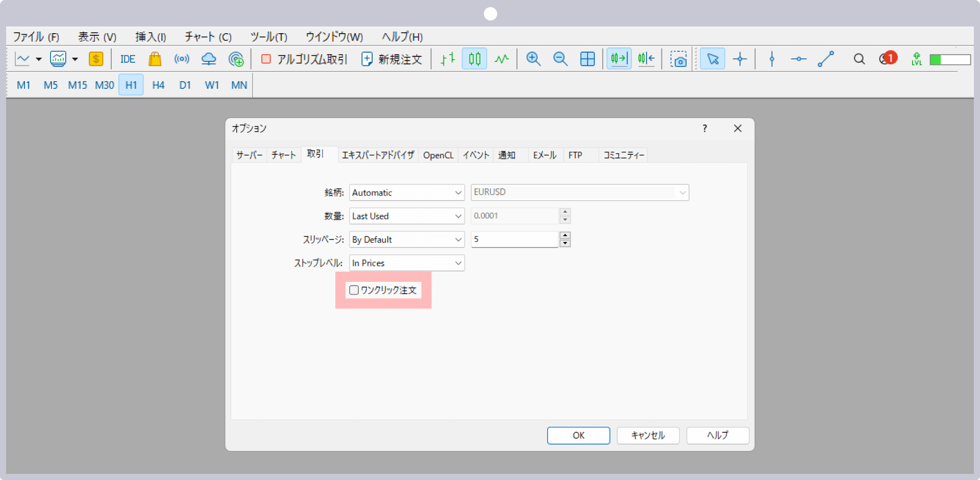Draw a trendline
The height and width of the screenshot is (480, 980).
(x=826, y=59)
